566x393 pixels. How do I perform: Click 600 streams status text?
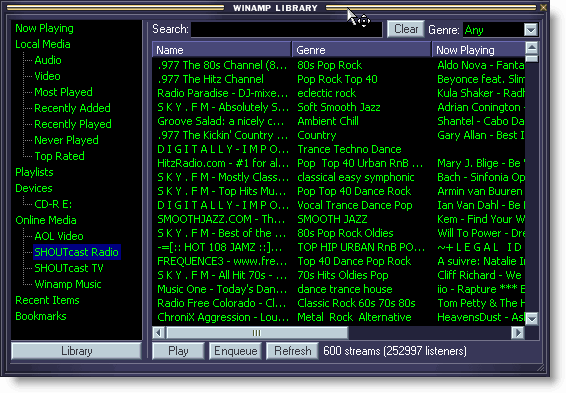click(x=395, y=351)
